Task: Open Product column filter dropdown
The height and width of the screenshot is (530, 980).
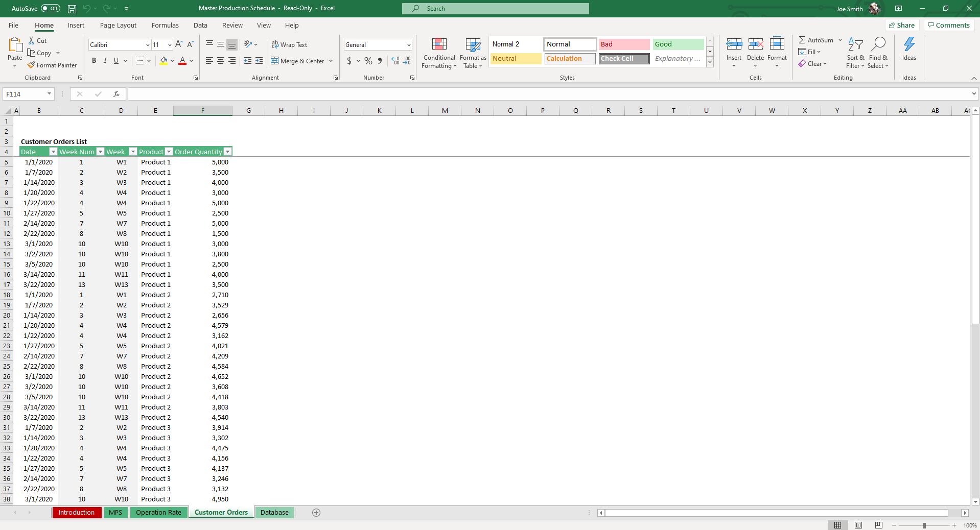Action: pyautogui.click(x=169, y=152)
